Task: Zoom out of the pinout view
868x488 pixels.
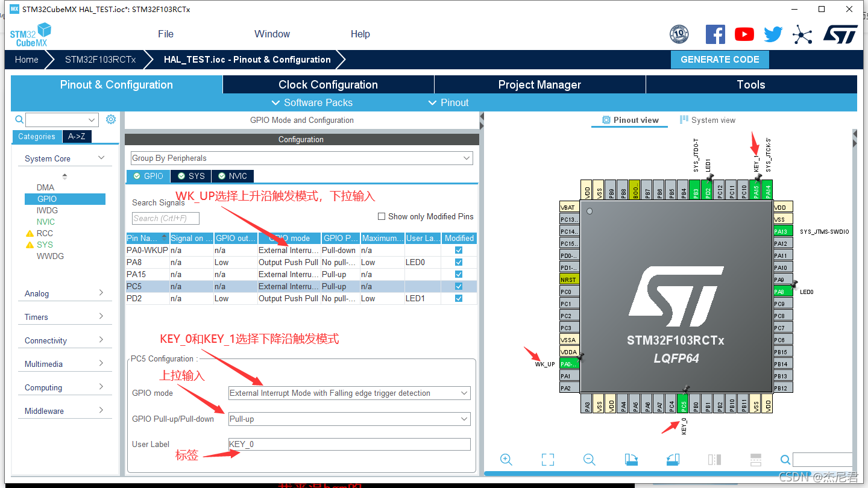Action: click(x=590, y=460)
